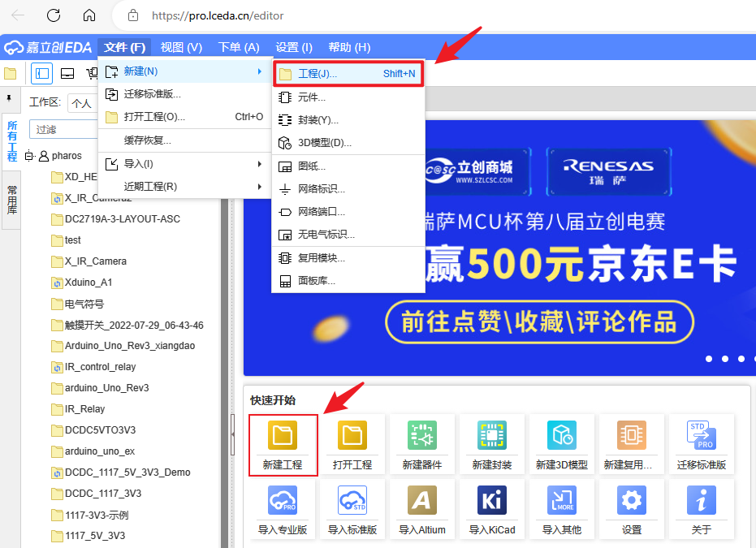Collapse the pharos tree node
This screenshot has height=548, width=756.
coord(29,156)
